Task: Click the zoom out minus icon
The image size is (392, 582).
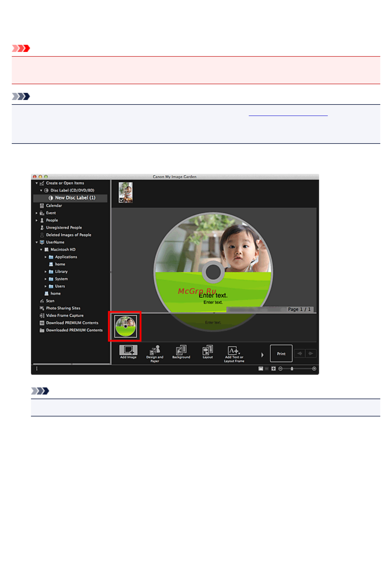Action: tap(280, 369)
